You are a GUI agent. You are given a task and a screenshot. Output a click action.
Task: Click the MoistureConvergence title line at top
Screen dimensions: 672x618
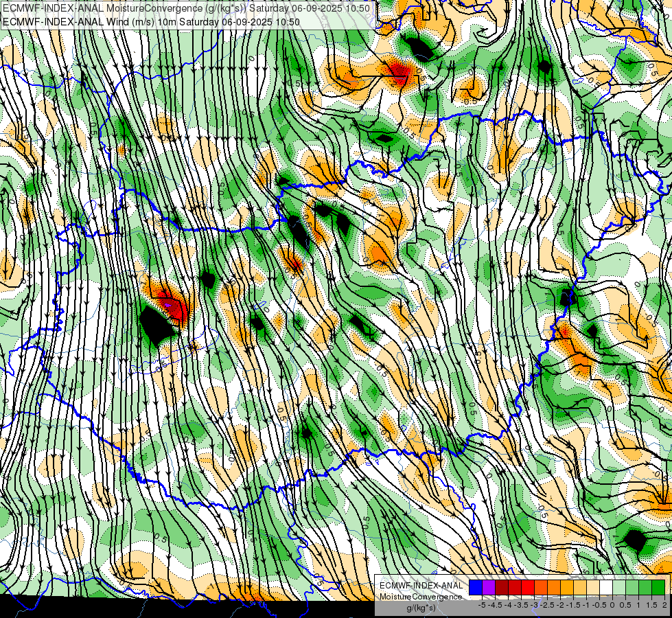coord(186,8)
